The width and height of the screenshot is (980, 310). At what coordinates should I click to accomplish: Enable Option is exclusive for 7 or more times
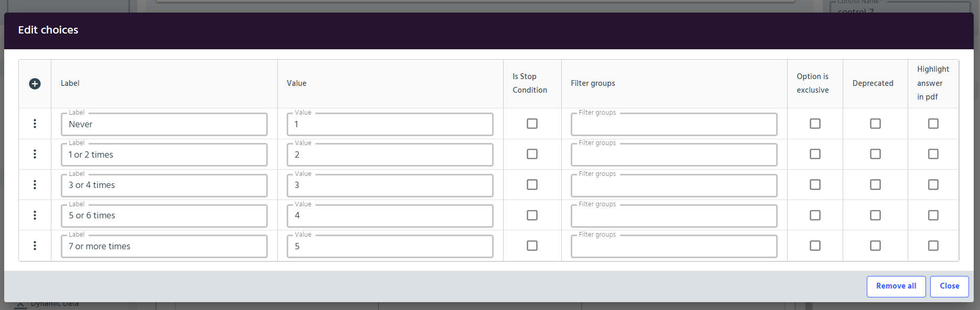click(815, 246)
